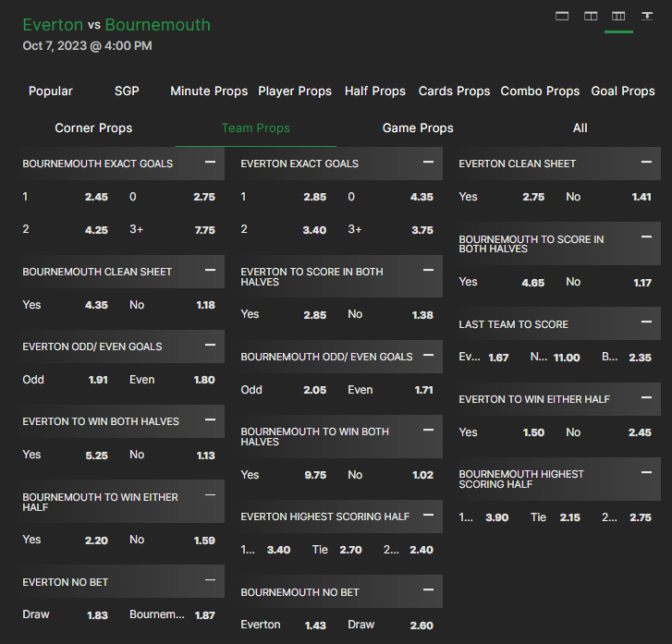Switch to Minute Props tab

pyautogui.click(x=209, y=91)
